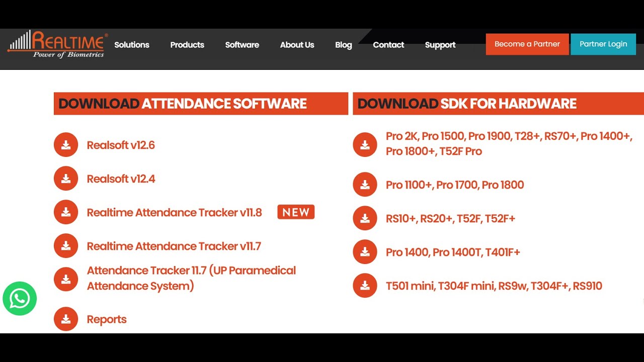
Task: Open T501 mini, T304F mini SDK link
Action: (494, 286)
